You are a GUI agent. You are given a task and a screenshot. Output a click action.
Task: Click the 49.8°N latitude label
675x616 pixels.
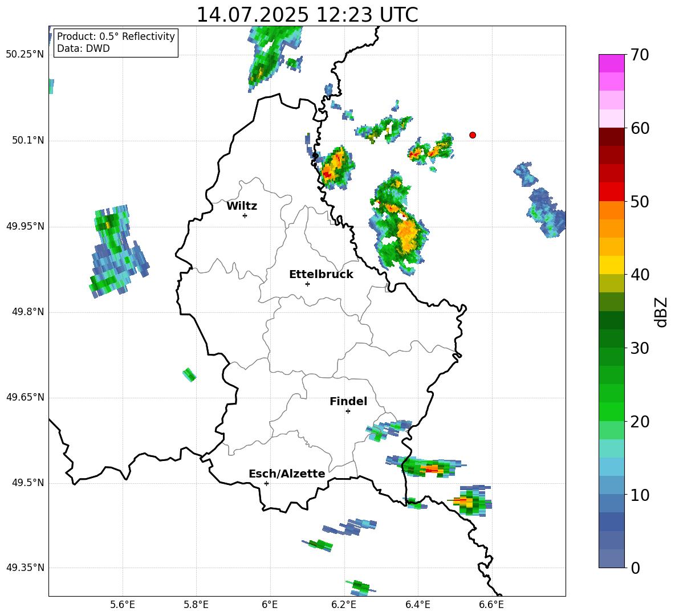tap(28, 312)
